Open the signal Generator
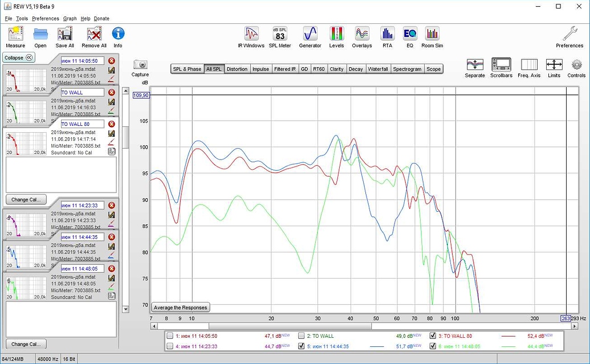590x364 pixels. pos(310,34)
